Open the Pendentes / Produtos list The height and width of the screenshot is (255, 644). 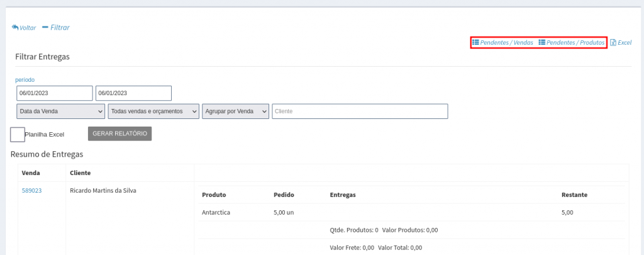[x=572, y=43]
